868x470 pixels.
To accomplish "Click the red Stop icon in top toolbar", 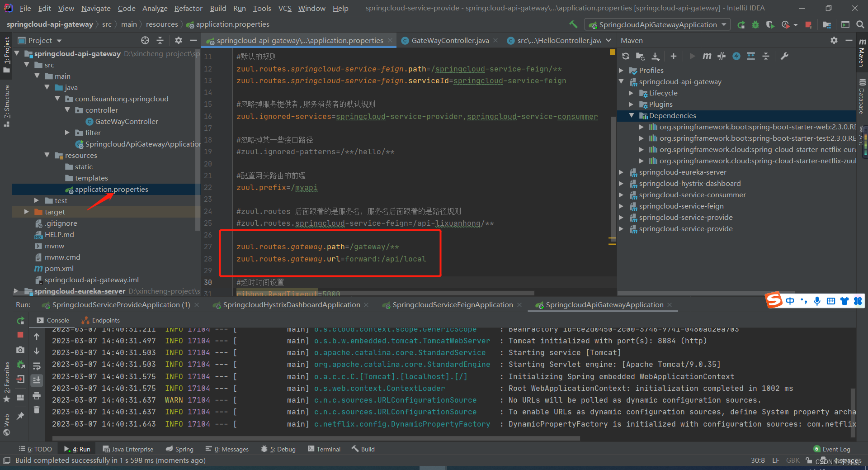I will coord(808,25).
